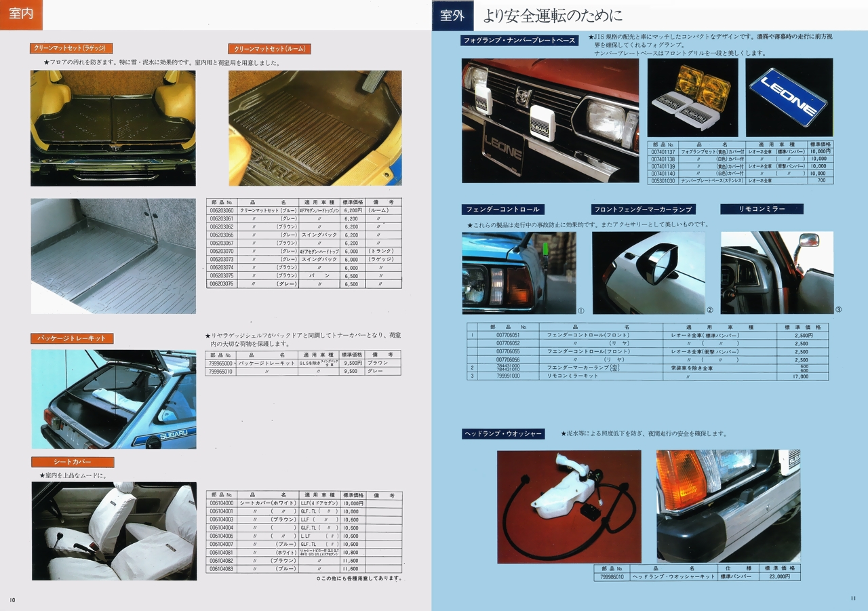Click part number 006104081

click(221, 553)
